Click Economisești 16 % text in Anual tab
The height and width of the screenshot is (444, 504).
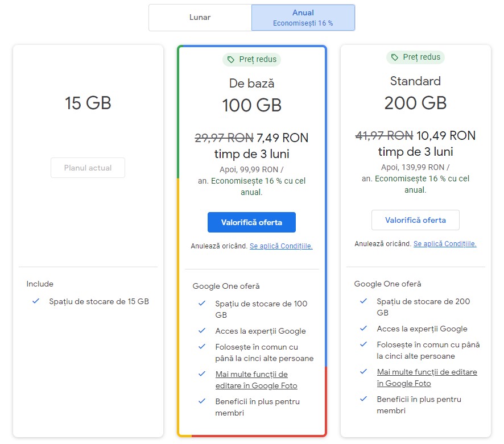(x=303, y=23)
